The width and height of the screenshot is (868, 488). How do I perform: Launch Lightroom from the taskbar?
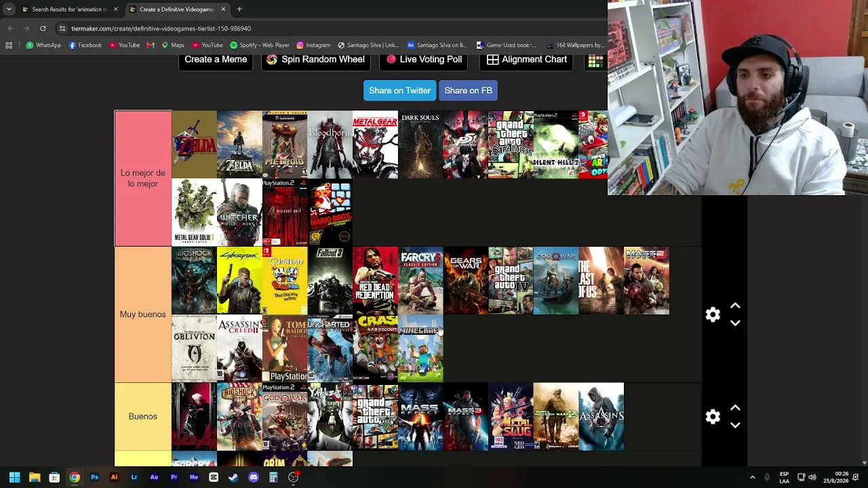pyautogui.click(x=134, y=478)
